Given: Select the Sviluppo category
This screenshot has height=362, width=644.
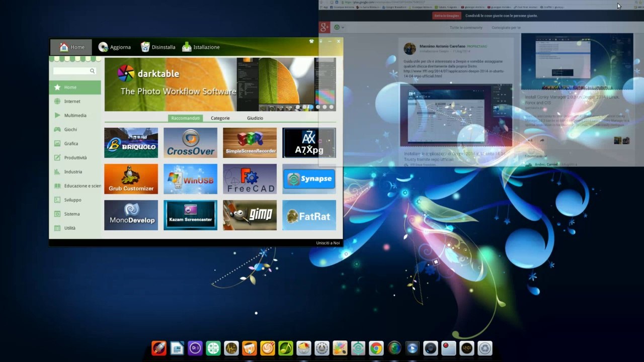Looking at the screenshot, I should pos(75,200).
